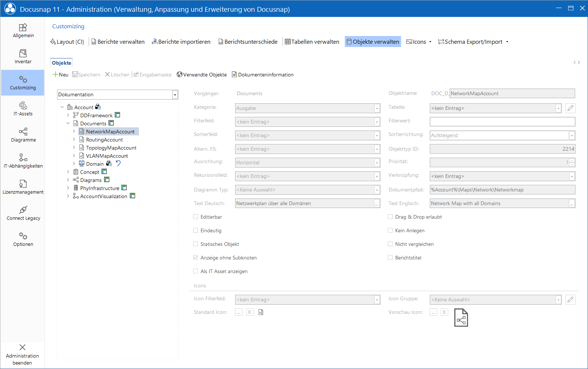Open the Sortierrichtung dropdown
This screenshot has height=369, width=588.
(572, 136)
